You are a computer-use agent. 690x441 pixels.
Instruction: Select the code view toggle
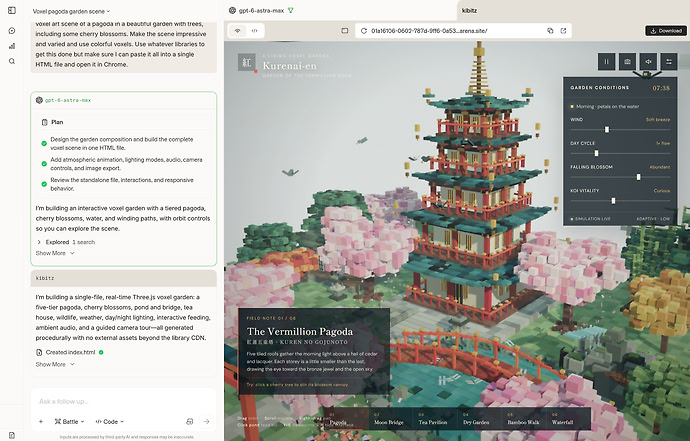pyautogui.click(x=254, y=31)
